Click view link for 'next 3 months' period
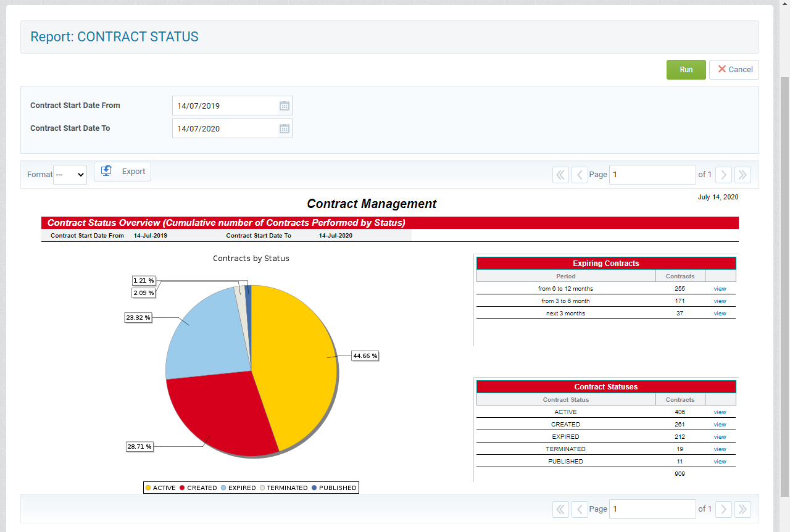 click(x=720, y=313)
